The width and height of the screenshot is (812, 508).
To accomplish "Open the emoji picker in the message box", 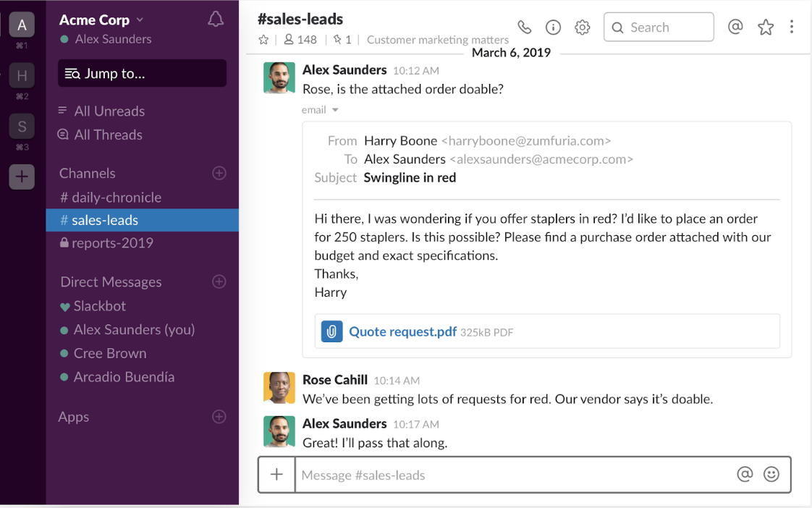I will [x=771, y=474].
